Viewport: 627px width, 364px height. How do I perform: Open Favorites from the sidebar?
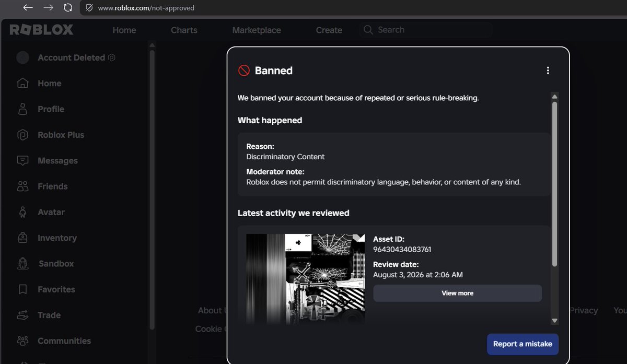56,289
